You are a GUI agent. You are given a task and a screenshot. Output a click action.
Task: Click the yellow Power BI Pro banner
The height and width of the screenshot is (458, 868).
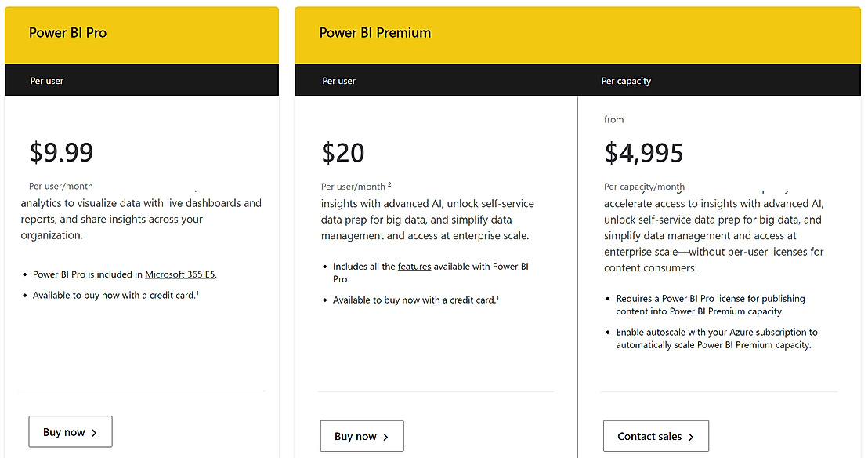[x=141, y=33]
